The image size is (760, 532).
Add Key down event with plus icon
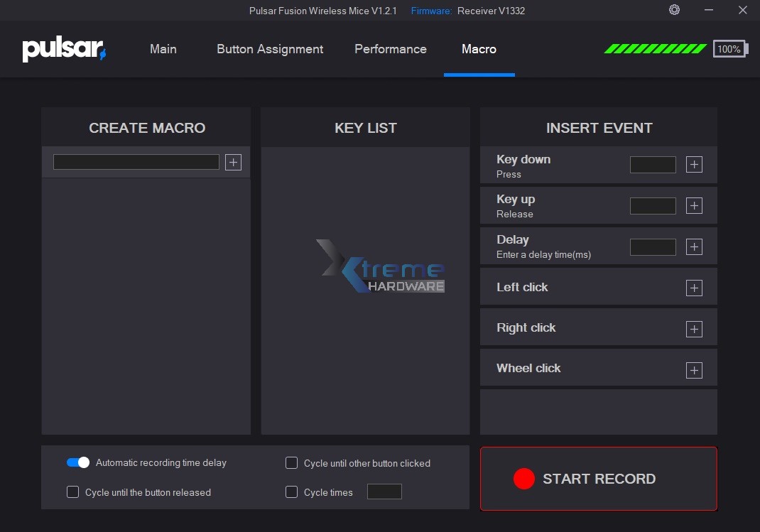[x=694, y=165]
